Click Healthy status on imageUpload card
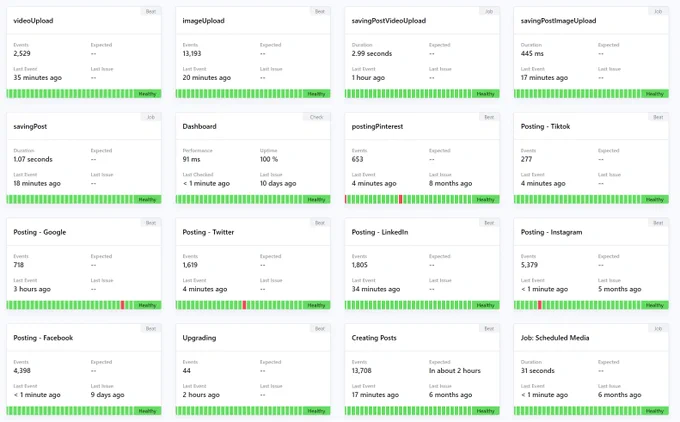Viewport: 680px width, 422px height. coord(317,94)
